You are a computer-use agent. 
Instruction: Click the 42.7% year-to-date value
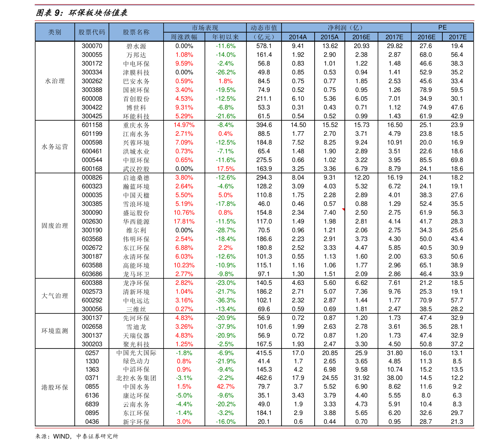click(x=226, y=387)
